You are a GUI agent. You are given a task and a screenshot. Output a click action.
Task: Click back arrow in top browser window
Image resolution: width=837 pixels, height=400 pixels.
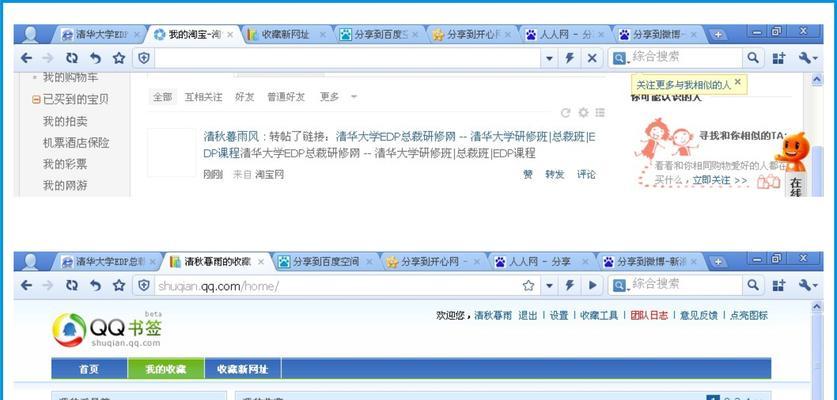pos(26,58)
